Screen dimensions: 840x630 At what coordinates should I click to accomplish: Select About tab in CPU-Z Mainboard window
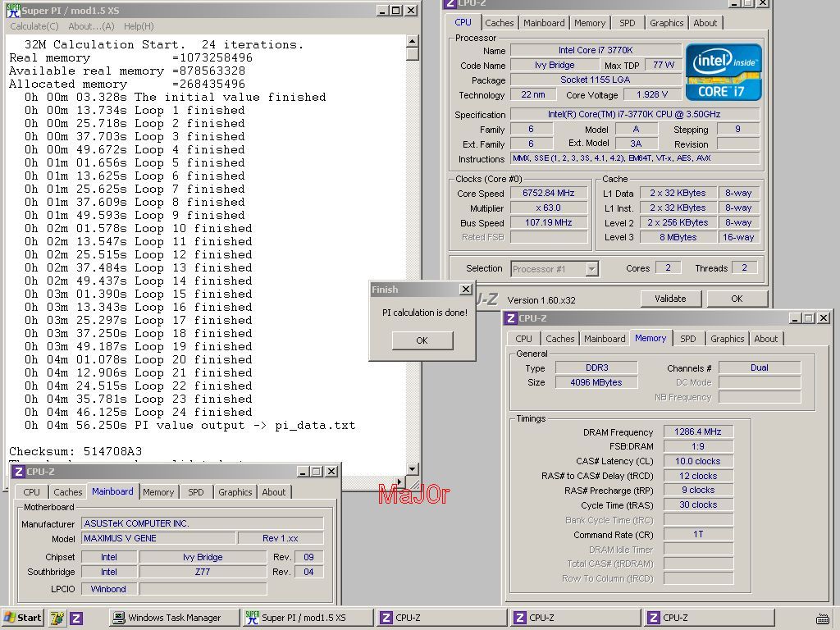[273, 492]
